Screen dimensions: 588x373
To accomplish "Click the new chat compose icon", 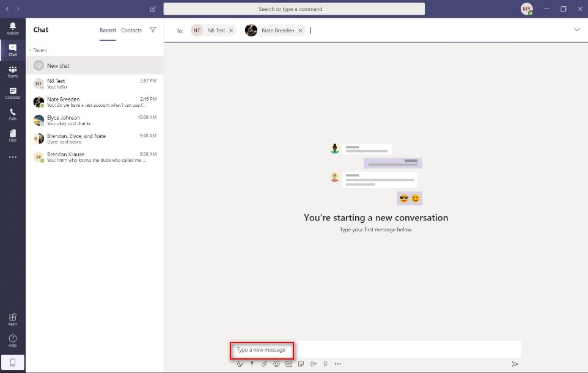I will pyautogui.click(x=153, y=9).
